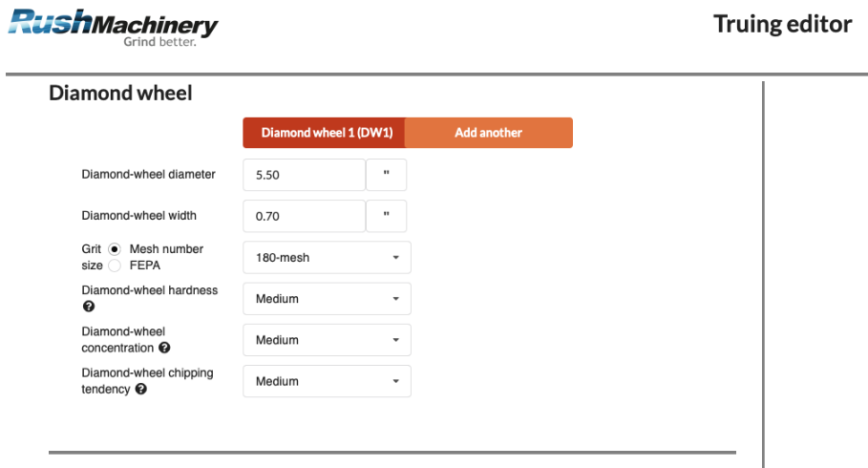Click the Diamond-wheel width input field
868x468 pixels.
pyautogui.click(x=304, y=216)
